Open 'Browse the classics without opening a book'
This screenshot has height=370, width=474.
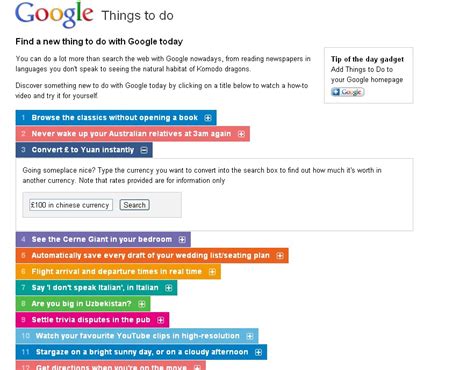point(115,118)
